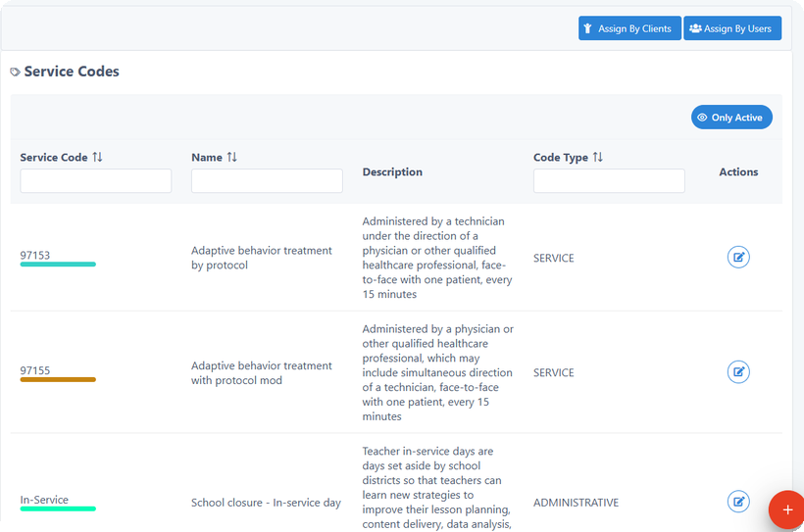This screenshot has width=804, height=532.
Task: Sort by Name column arrows
Action: point(231,157)
